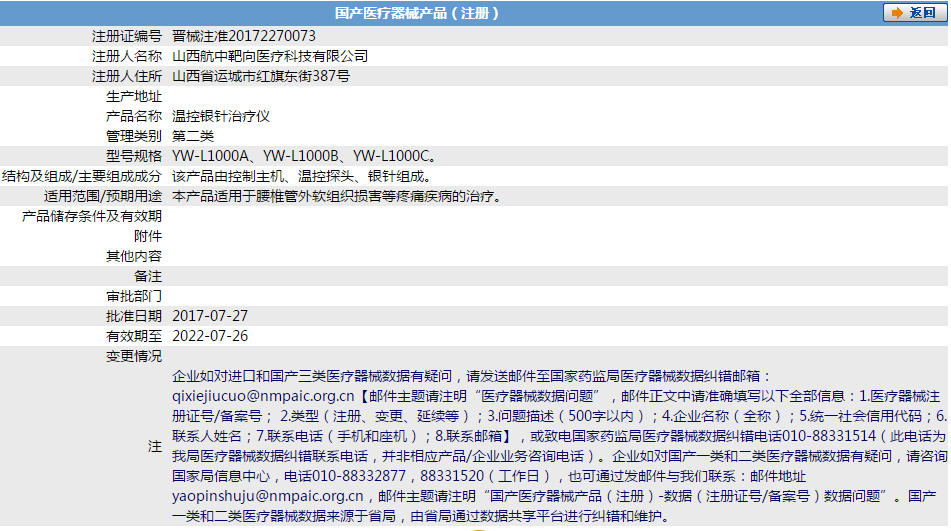The width and height of the screenshot is (951, 531).
Task: Click the 变更情况 label
Action: (134, 356)
